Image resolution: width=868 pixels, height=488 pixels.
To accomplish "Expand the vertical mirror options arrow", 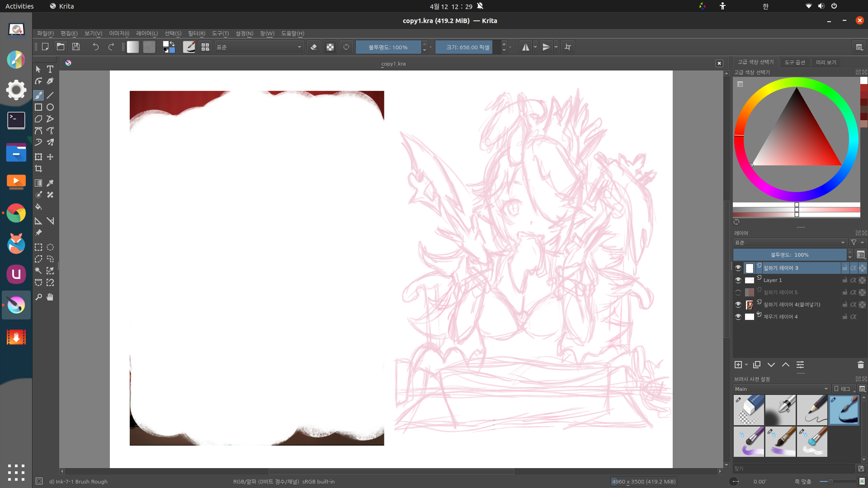I will pyautogui.click(x=556, y=47).
